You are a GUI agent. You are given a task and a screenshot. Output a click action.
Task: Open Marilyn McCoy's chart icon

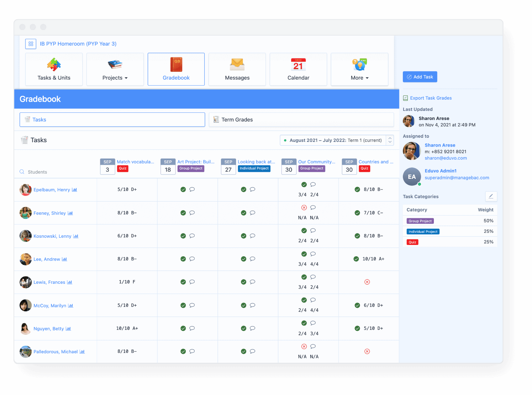coord(71,305)
